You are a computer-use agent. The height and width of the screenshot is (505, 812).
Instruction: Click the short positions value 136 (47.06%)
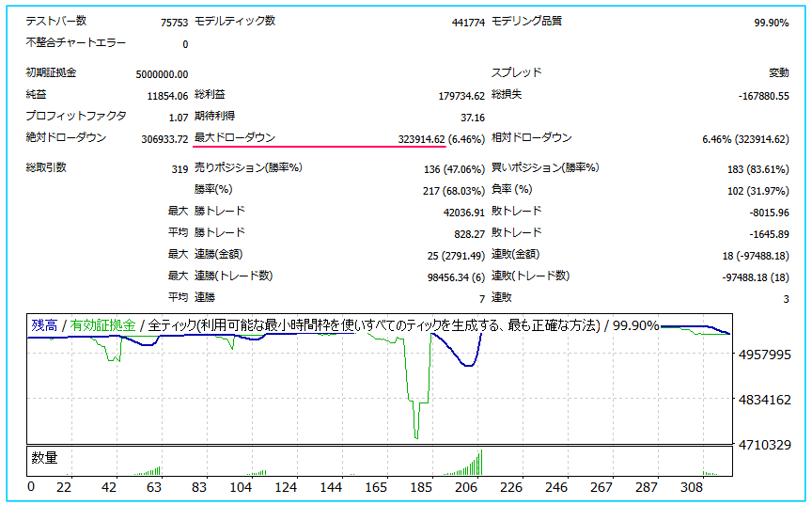pyautogui.click(x=454, y=170)
